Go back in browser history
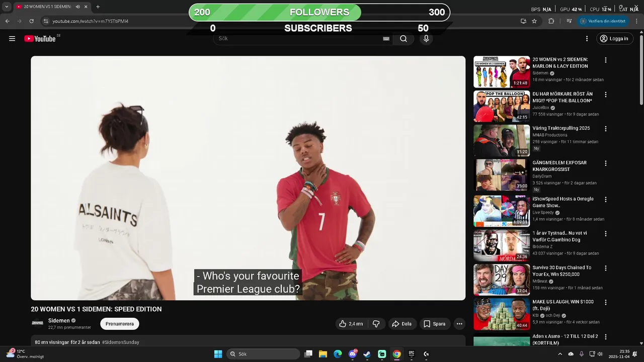 point(7,21)
